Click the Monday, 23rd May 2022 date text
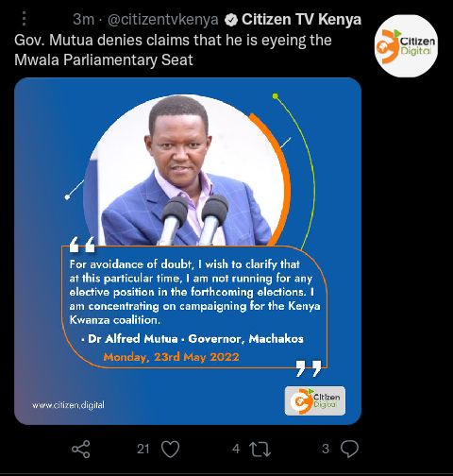The height and width of the screenshot is (476, 453). click(x=172, y=357)
